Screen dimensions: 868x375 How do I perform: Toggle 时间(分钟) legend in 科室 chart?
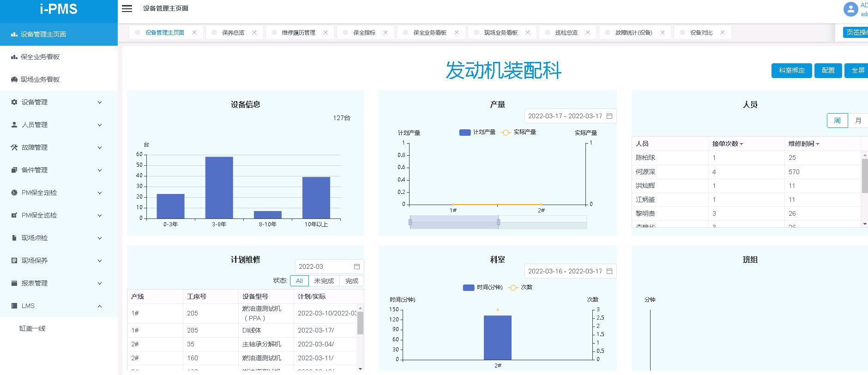pyautogui.click(x=483, y=287)
